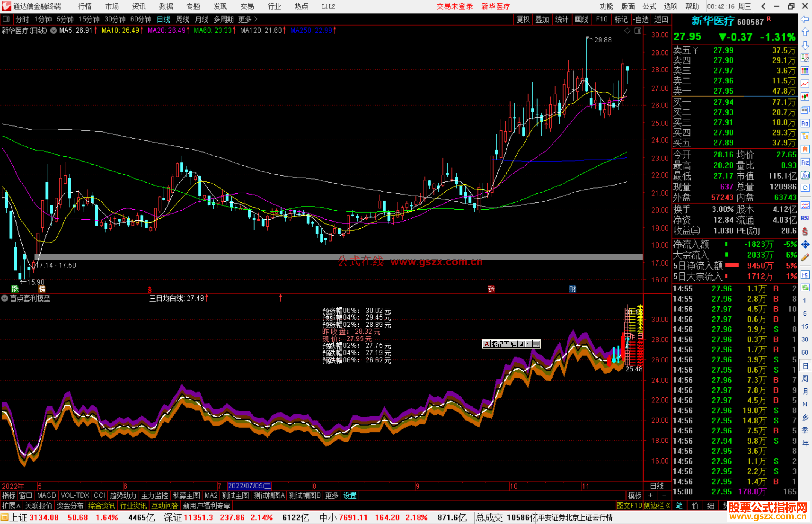Click the F10 sidebar icon

[x=805, y=123]
